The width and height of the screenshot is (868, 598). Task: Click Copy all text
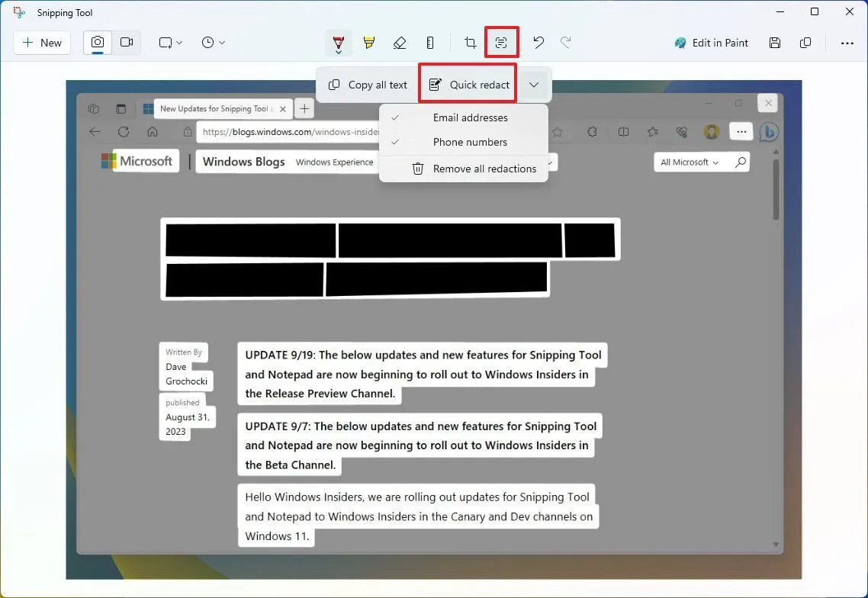(x=368, y=85)
